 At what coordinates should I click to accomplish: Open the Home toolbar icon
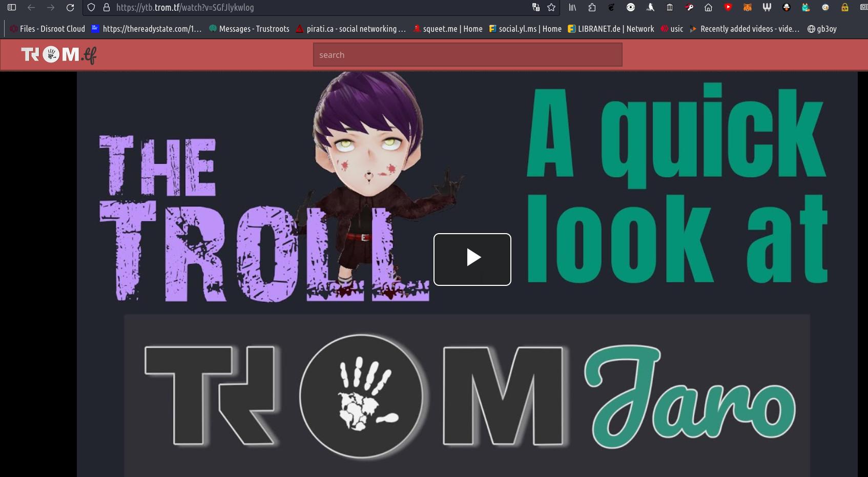[709, 8]
